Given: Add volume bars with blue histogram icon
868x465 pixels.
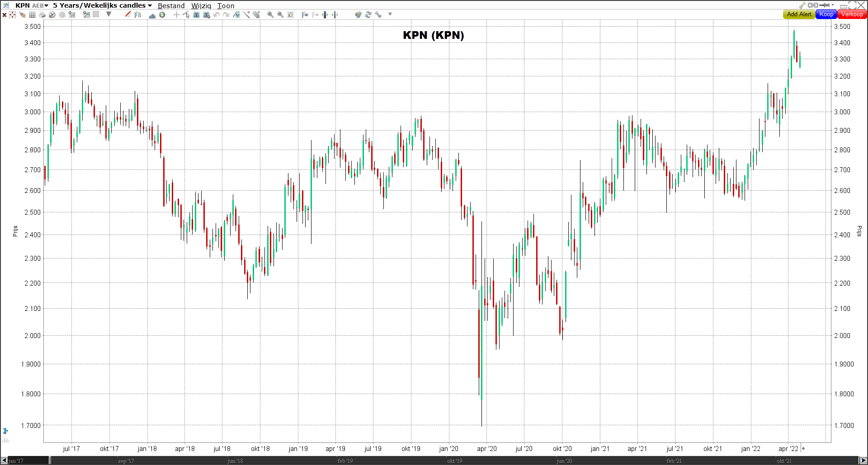Looking at the screenshot, I should [x=152, y=16].
